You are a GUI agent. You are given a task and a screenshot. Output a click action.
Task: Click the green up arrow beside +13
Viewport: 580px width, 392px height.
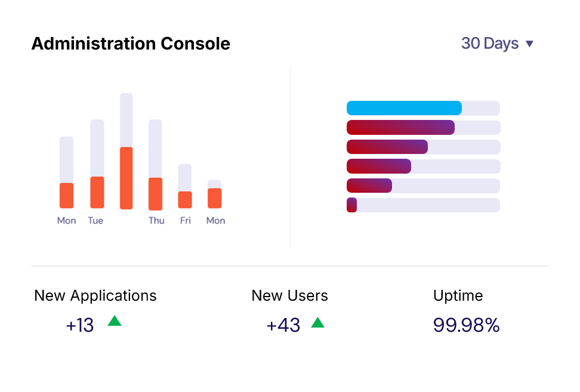tap(115, 320)
